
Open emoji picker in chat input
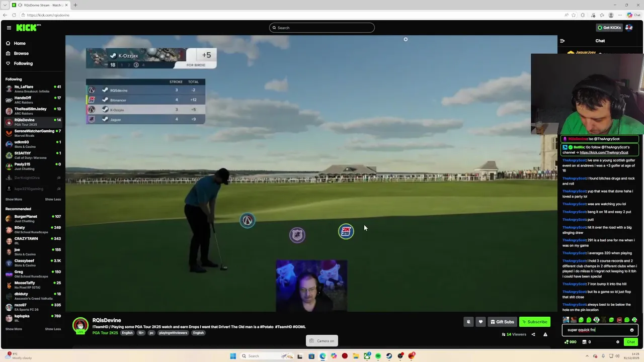pos(632,330)
